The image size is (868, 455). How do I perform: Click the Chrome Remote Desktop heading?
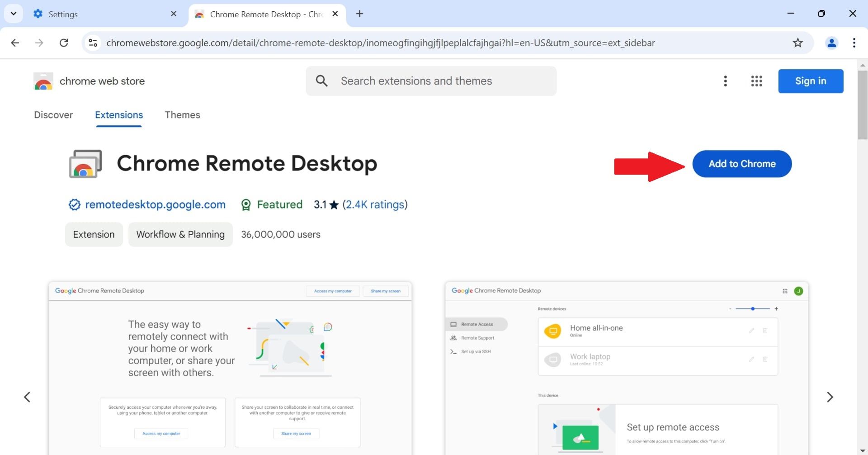pos(247,163)
